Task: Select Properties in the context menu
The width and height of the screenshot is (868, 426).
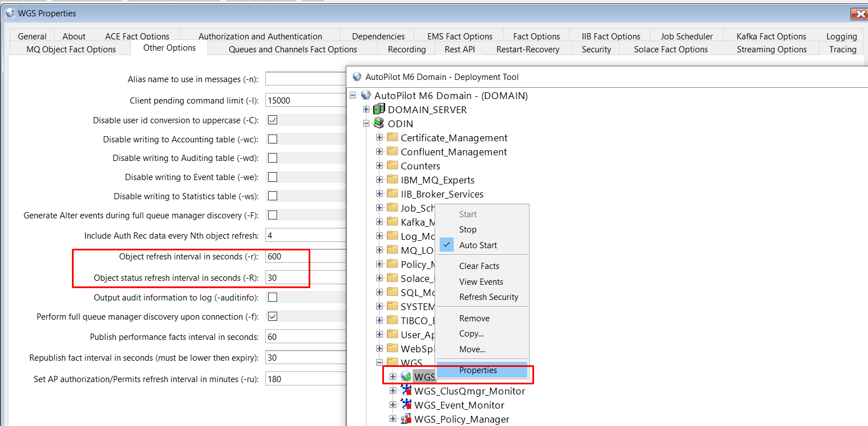Action: (482, 370)
